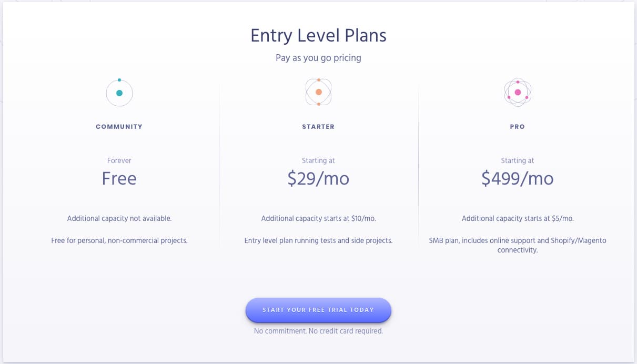Click the Entry Level Plans title
The image size is (637, 364).
click(x=318, y=35)
